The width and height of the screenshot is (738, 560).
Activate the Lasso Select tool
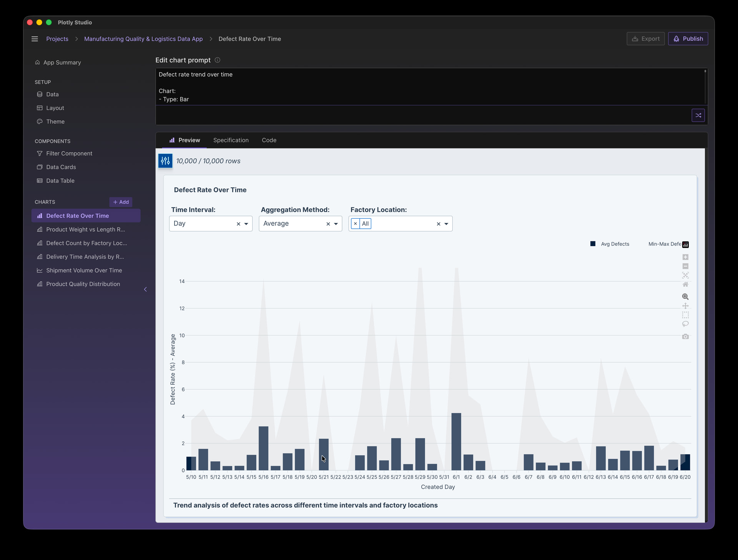685,324
